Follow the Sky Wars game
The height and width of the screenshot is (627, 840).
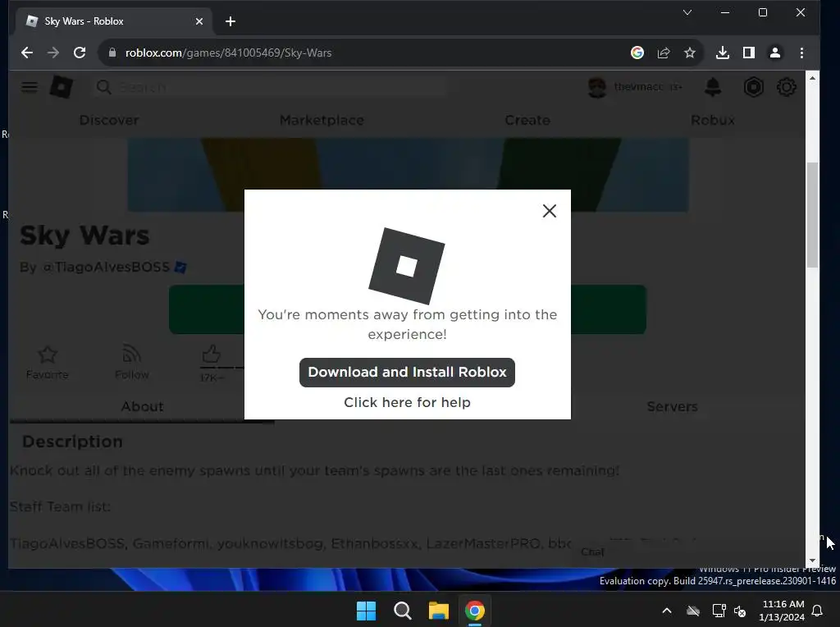click(132, 362)
